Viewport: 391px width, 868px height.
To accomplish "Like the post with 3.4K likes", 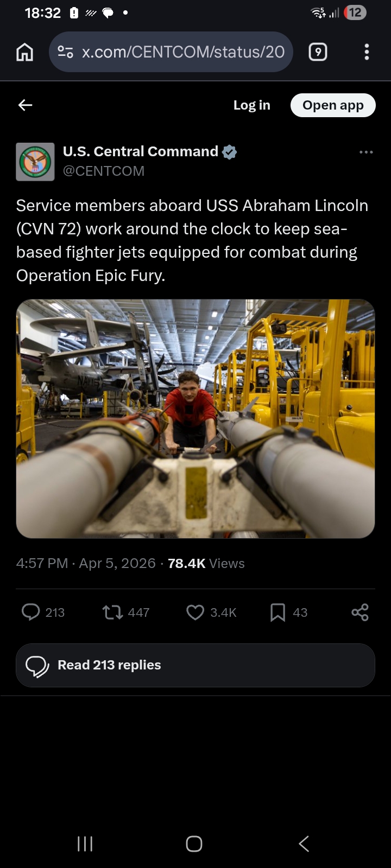I will [195, 612].
